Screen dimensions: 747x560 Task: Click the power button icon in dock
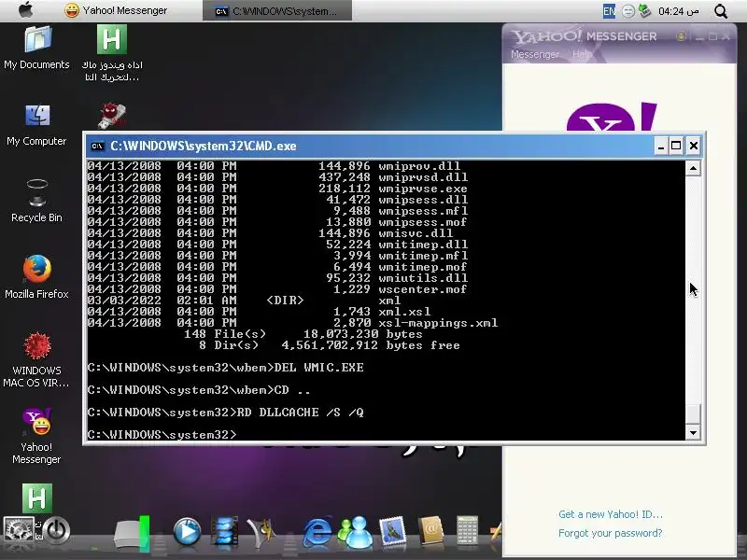56,530
